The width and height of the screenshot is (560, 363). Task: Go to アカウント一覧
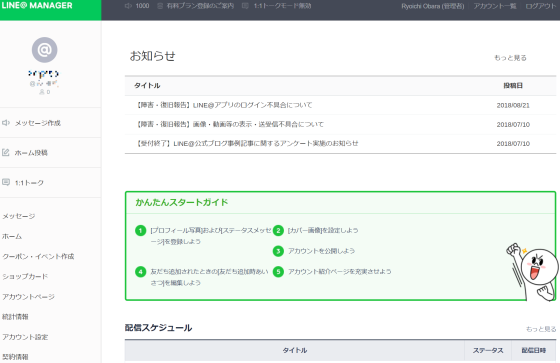[x=495, y=6]
